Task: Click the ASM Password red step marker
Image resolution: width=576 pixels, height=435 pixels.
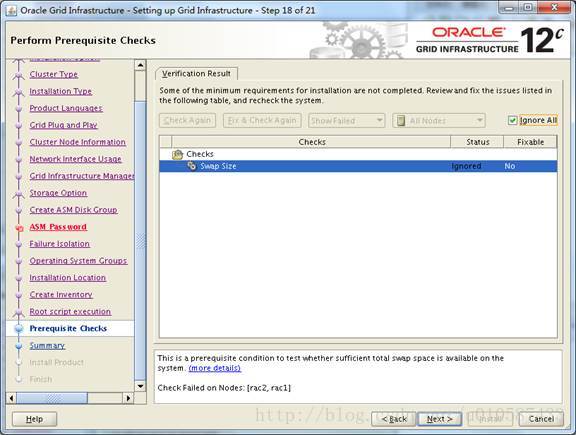Action: 19,228
